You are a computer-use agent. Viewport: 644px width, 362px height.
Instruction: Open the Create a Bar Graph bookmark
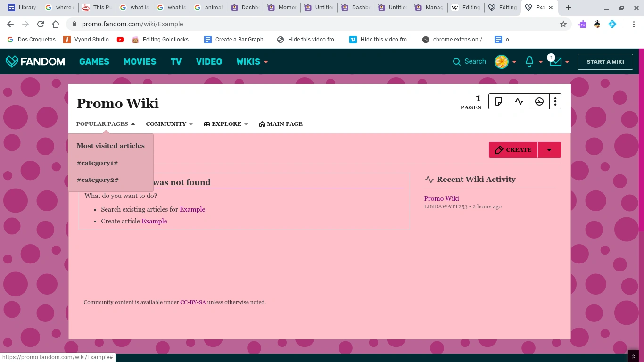236,40
